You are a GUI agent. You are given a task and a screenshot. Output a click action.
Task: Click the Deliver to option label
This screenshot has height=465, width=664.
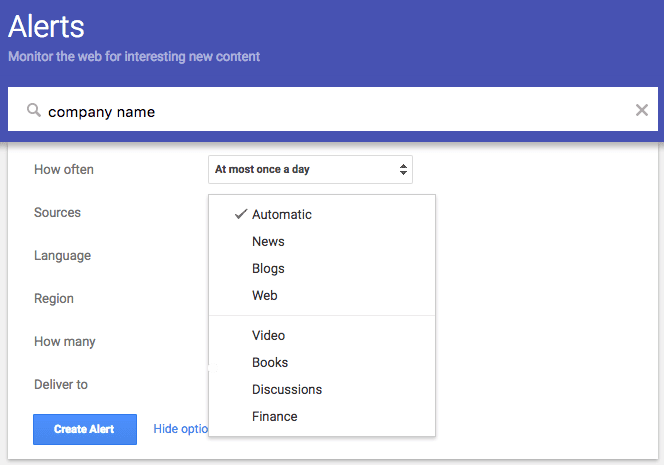(x=61, y=384)
